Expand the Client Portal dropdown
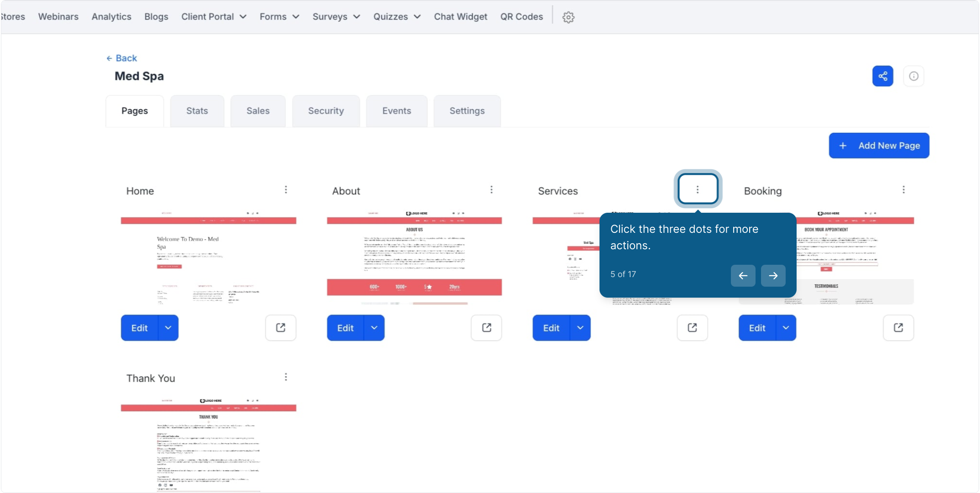Screen dimensions: 980x493 214,17
